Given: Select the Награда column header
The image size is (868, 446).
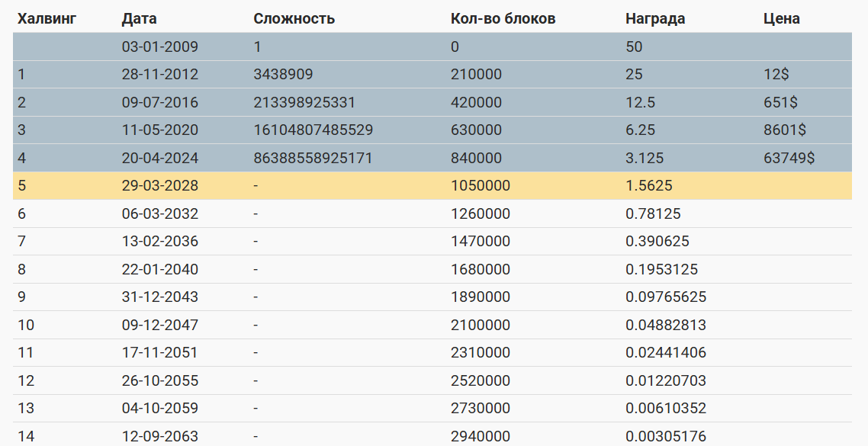Looking at the screenshot, I should pyautogui.click(x=655, y=18).
